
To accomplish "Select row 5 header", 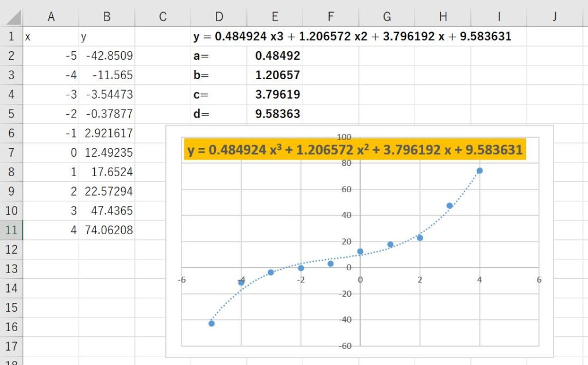I will click(x=11, y=114).
